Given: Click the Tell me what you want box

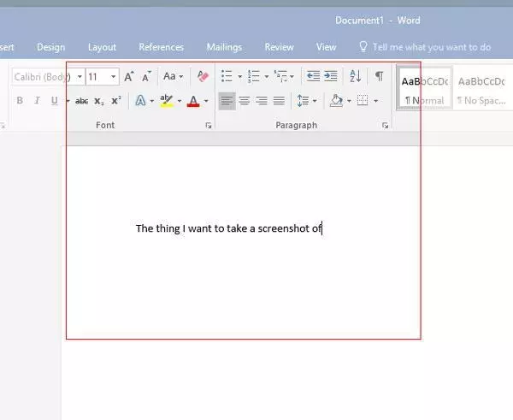Looking at the screenshot, I should pyautogui.click(x=431, y=47).
